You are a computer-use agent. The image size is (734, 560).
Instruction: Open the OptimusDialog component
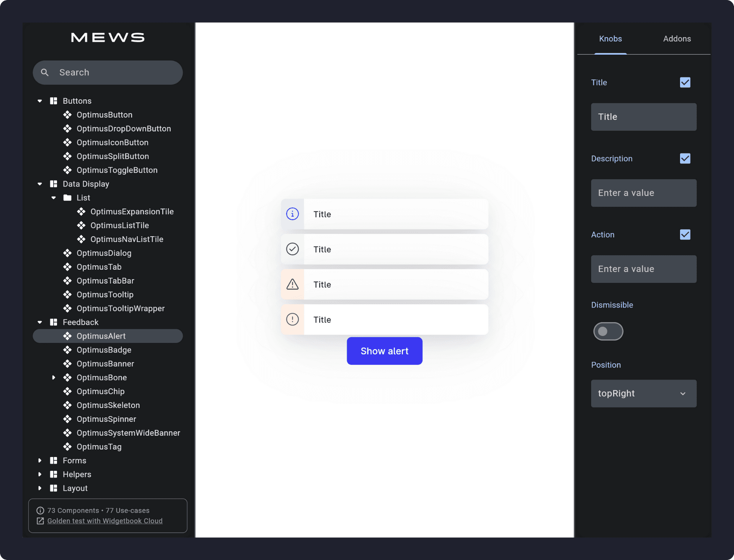tap(103, 253)
